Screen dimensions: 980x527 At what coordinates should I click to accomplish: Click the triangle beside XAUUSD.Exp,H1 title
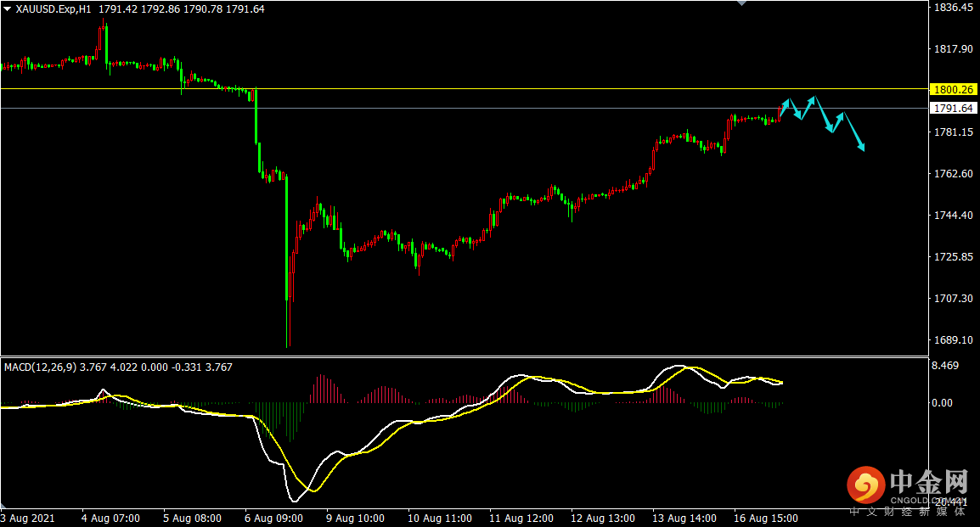click(x=8, y=9)
